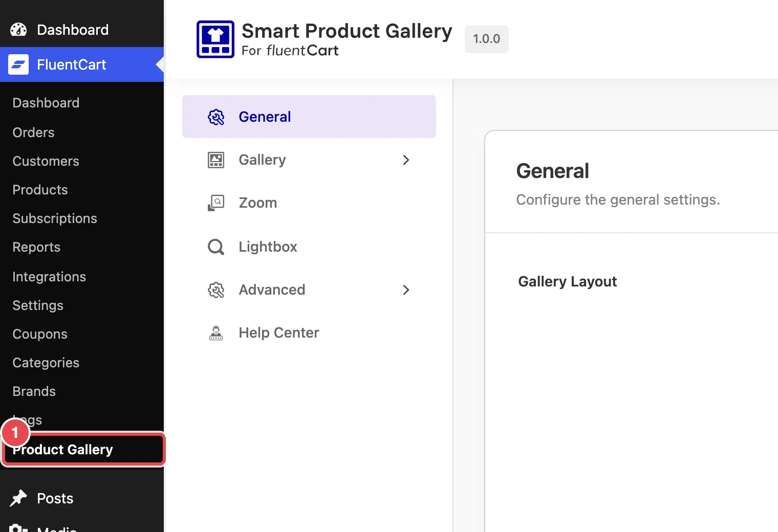Click the FluentCart logo icon
Image resolution: width=778 pixels, height=532 pixels.
(18, 64)
